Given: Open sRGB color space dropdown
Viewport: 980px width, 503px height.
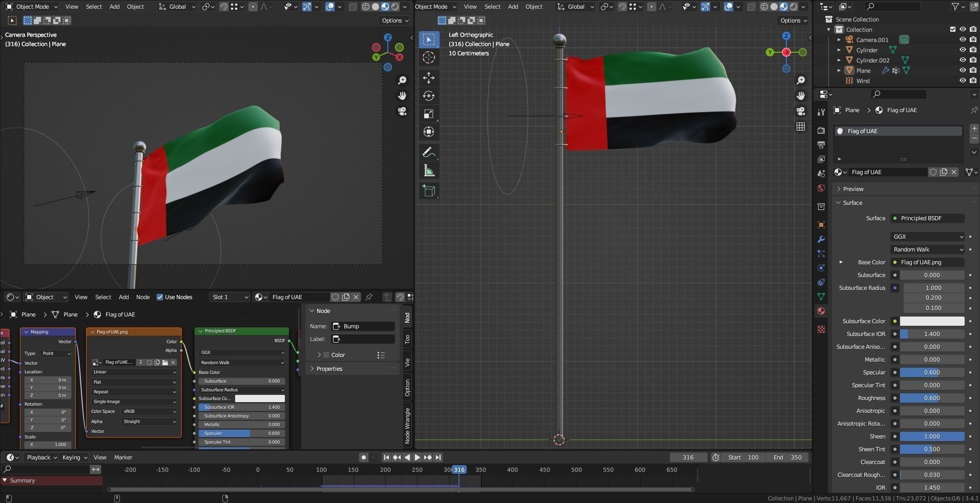Looking at the screenshot, I should pos(149,411).
